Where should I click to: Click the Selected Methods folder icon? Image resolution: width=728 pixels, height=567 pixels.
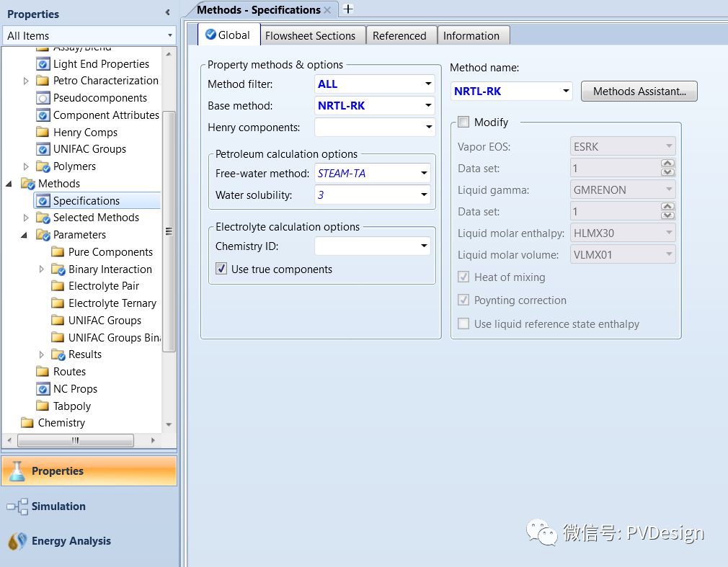tap(43, 217)
